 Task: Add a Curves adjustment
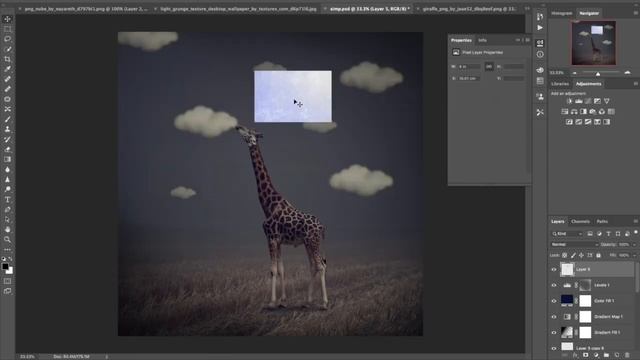pos(588,101)
